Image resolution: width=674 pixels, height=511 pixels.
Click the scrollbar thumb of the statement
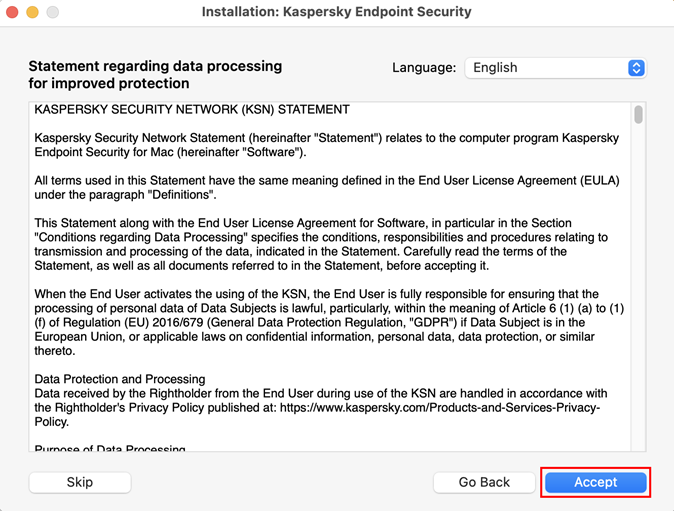point(638,114)
